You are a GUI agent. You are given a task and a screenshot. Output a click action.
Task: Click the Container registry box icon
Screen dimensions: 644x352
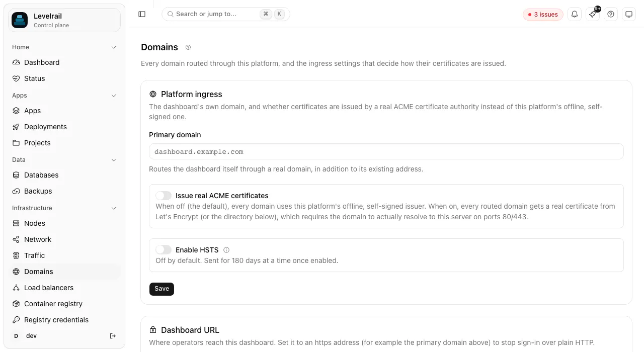tap(16, 304)
